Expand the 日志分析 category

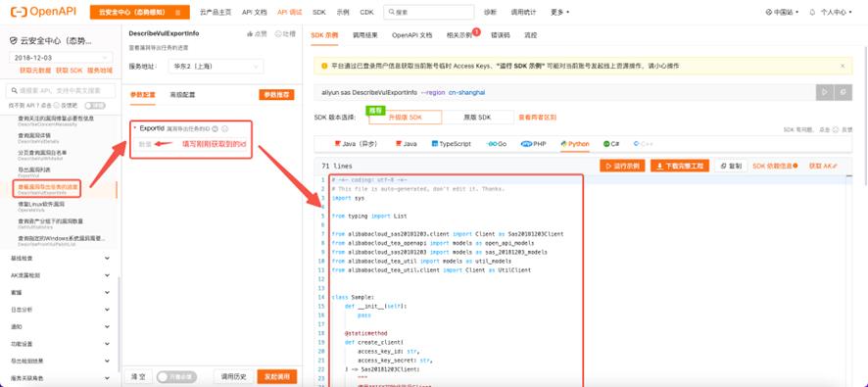[60, 310]
